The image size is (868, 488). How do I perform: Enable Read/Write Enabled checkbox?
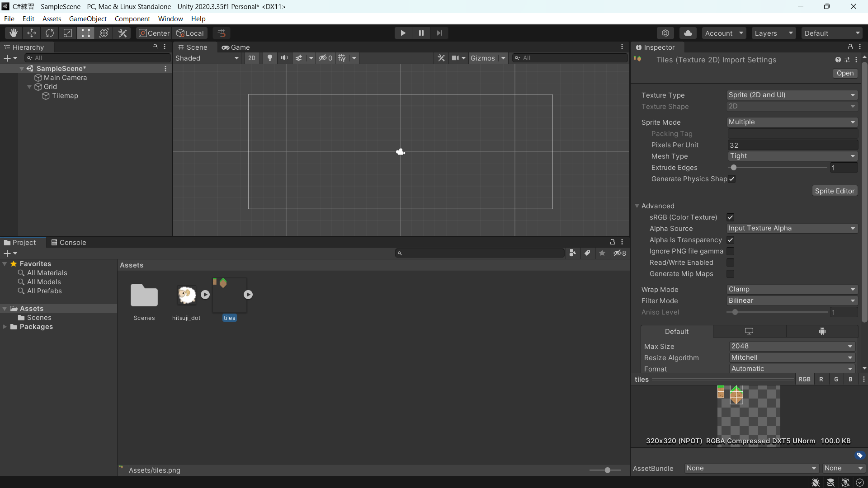[730, 263]
